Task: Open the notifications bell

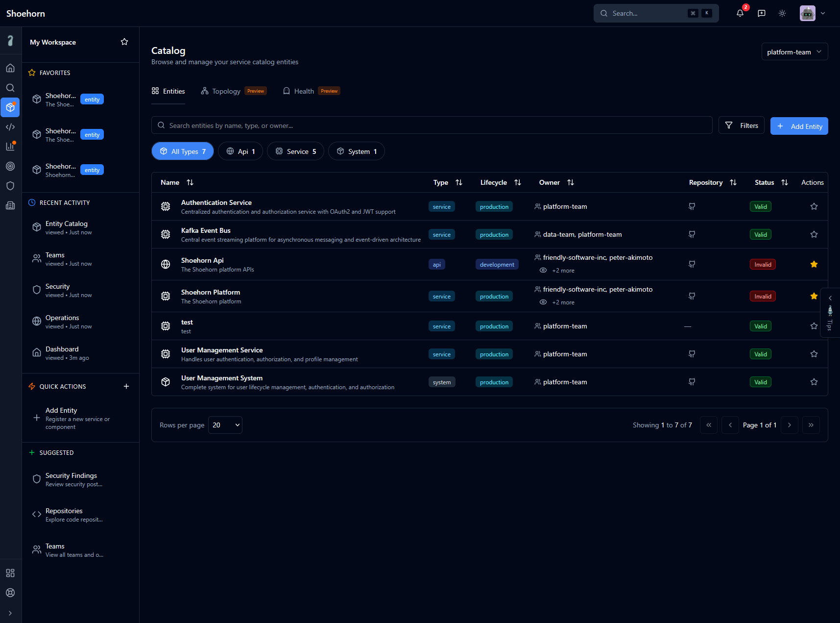Action: pyautogui.click(x=740, y=13)
